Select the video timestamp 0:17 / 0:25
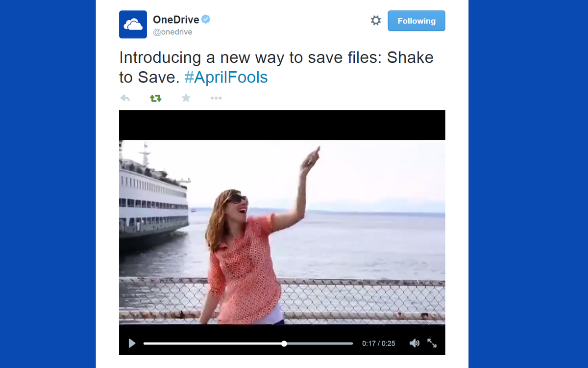The height and width of the screenshot is (368, 588). 379,343
